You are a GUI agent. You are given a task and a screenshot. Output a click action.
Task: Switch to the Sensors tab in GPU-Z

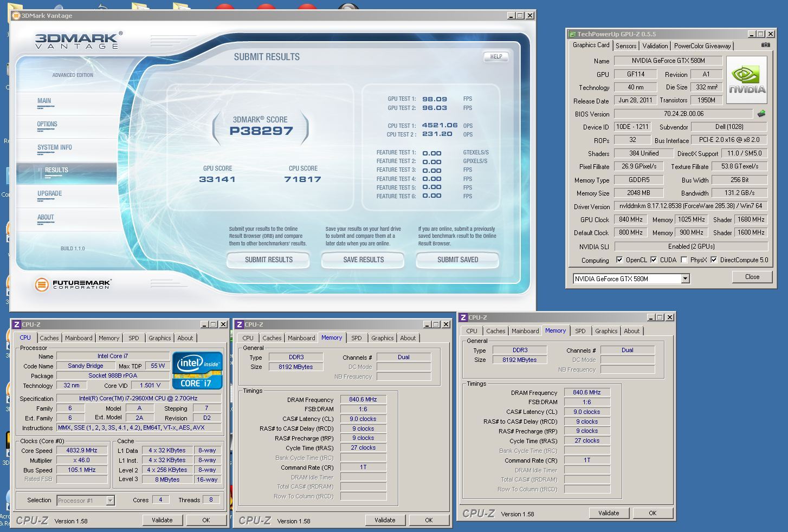(626, 46)
